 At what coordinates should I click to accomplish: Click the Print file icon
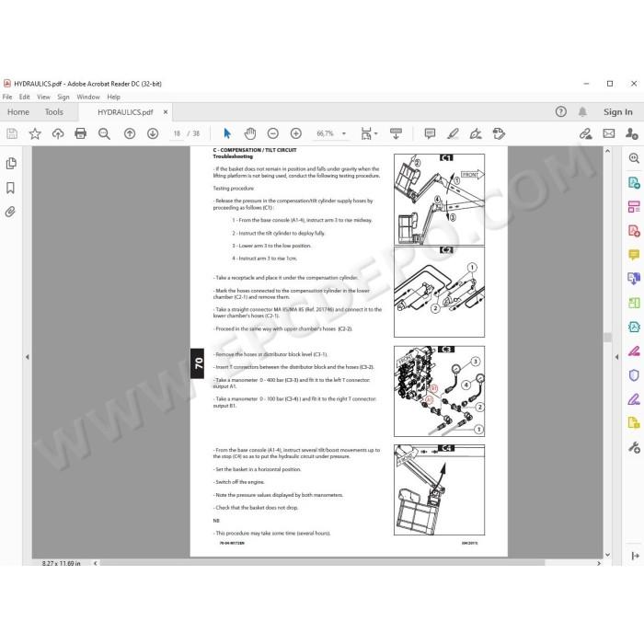coord(81,133)
